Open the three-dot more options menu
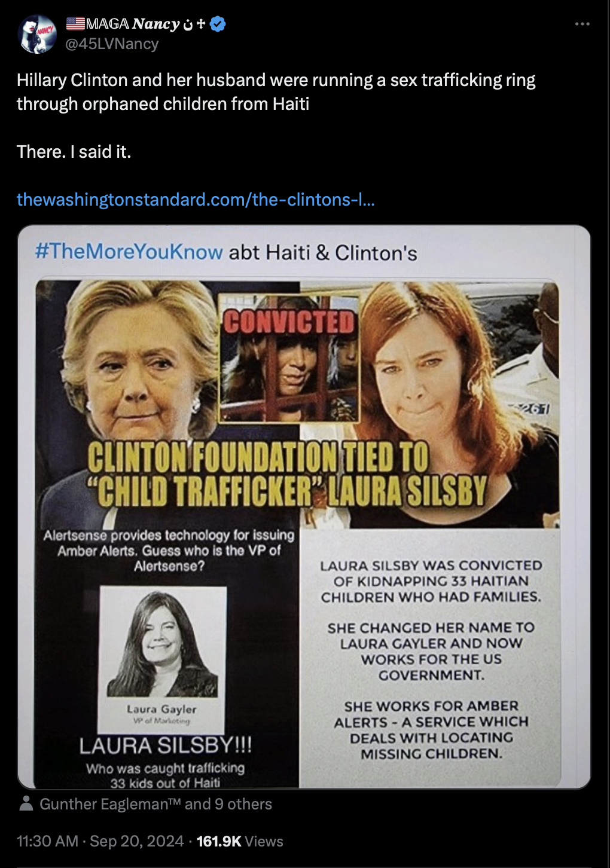Screen dimensions: 610x868 (582, 24)
